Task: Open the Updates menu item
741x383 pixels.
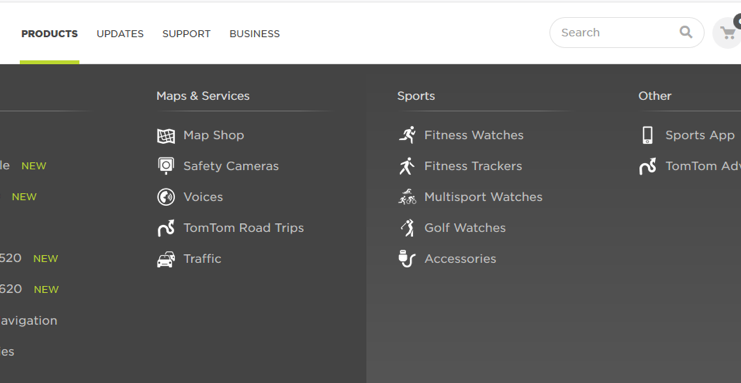Action: click(x=120, y=34)
